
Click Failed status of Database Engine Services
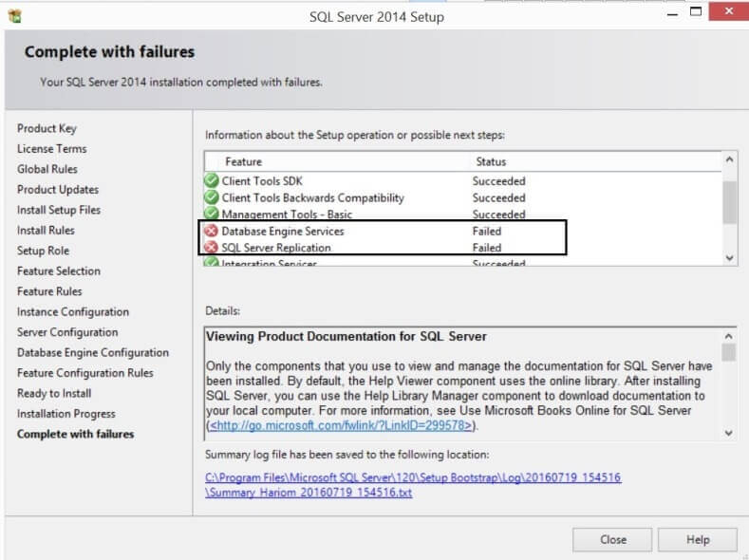click(487, 231)
